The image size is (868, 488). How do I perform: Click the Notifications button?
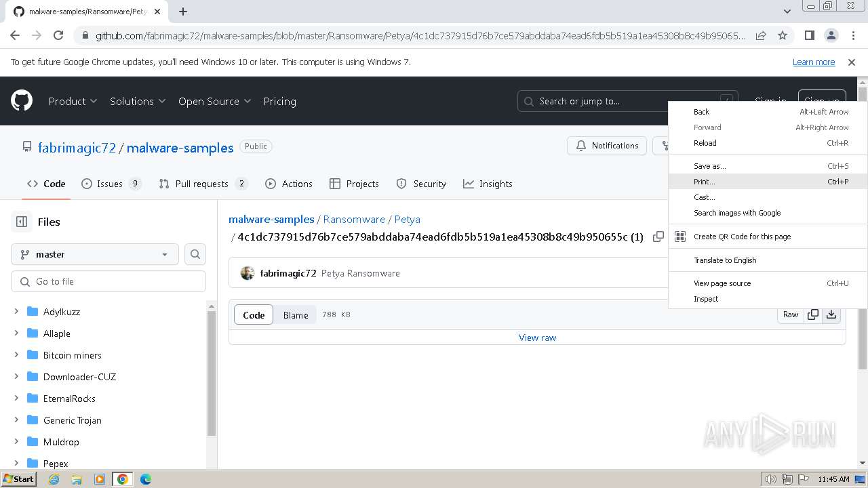click(607, 146)
